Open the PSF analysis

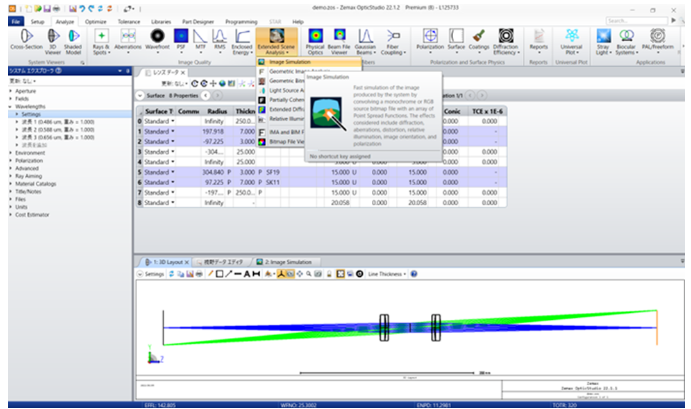click(x=181, y=40)
